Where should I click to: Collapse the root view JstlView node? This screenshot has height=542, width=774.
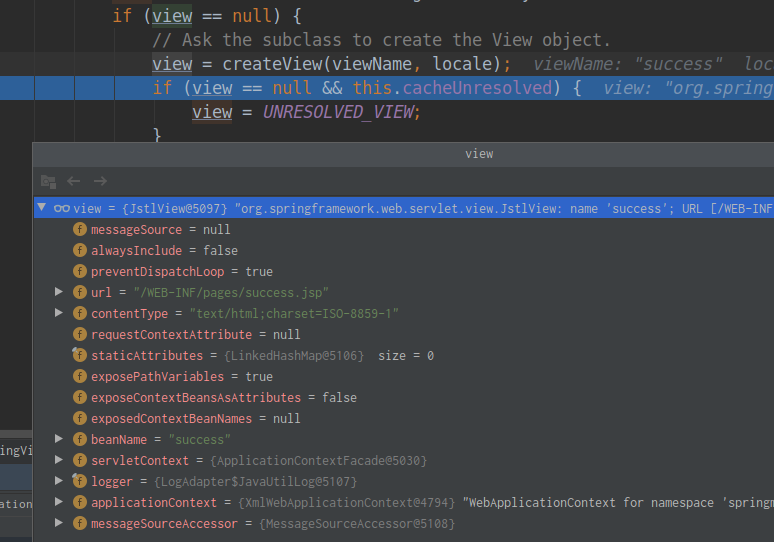coord(41,208)
